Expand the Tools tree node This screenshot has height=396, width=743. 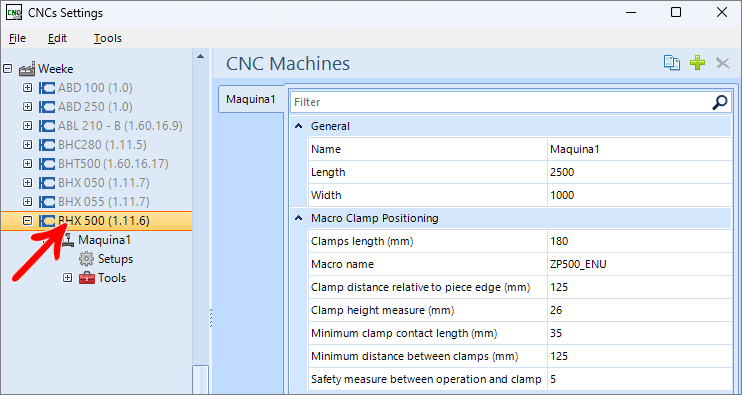click(67, 278)
